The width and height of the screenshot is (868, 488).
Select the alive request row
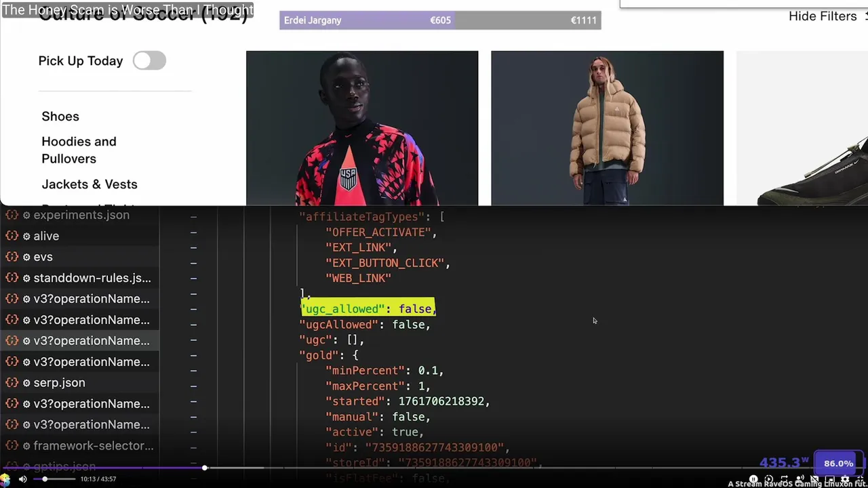point(80,236)
